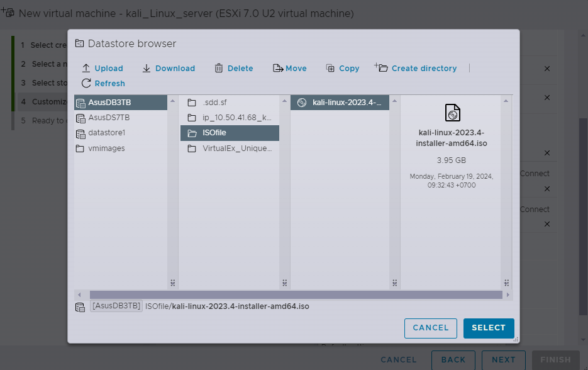Image resolution: width=588 pixels, height=370 pixels.
Task: Click the vmimages folder icon
Action: click(80, 149)
